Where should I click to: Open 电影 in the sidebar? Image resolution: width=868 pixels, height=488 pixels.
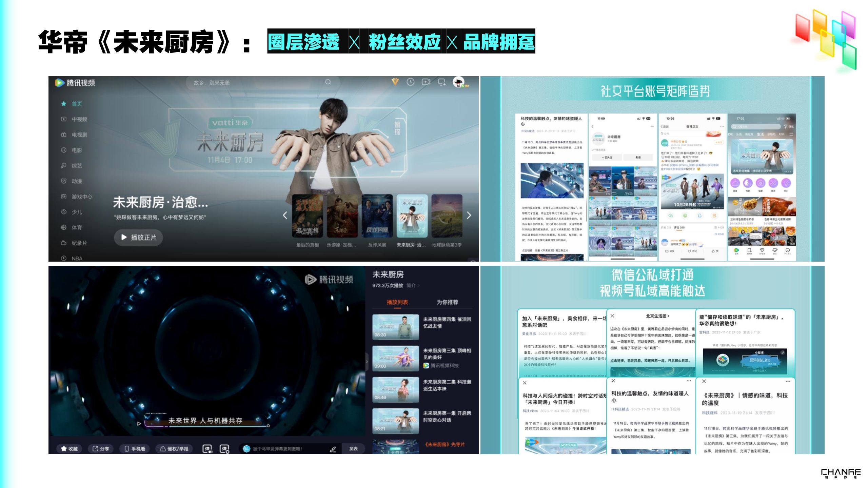(72, 150)
